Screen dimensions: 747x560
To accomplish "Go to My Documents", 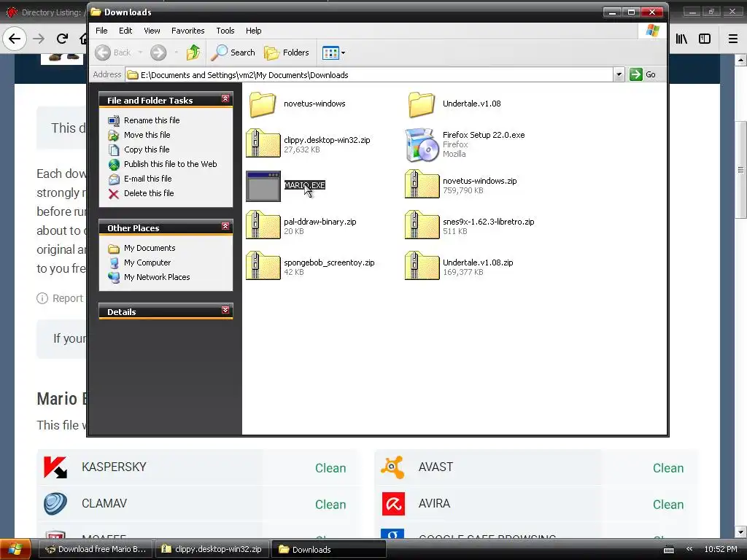I will 149,248.
